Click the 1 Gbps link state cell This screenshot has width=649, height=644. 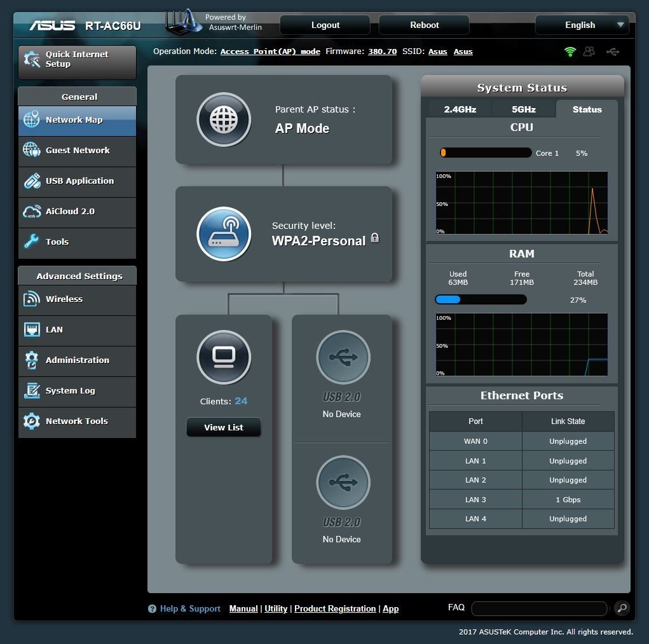(x=568, y=500)
